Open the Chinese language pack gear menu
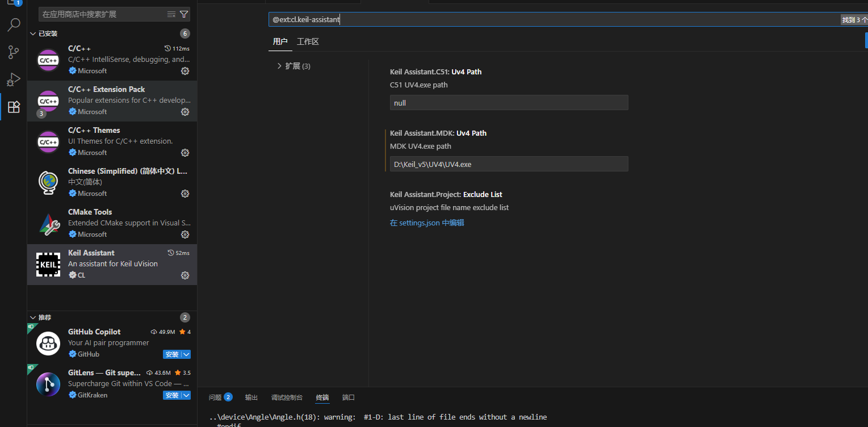Viewport: 868px width, 427px height. pyautogui.click(x=184, y=194)
